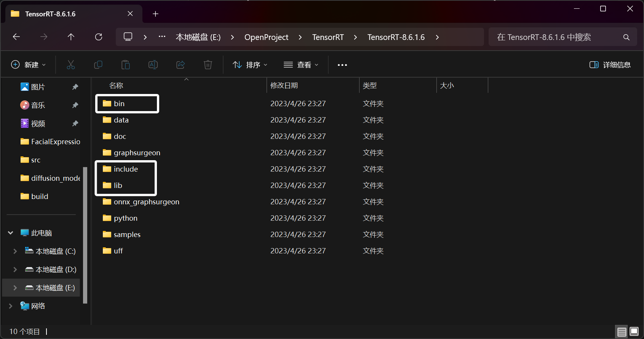Image resolution: width=644 pixels, height=339 pixels.
Task: Expand 本地磁盘 (C:) tree node
Action: coord(15,251)
